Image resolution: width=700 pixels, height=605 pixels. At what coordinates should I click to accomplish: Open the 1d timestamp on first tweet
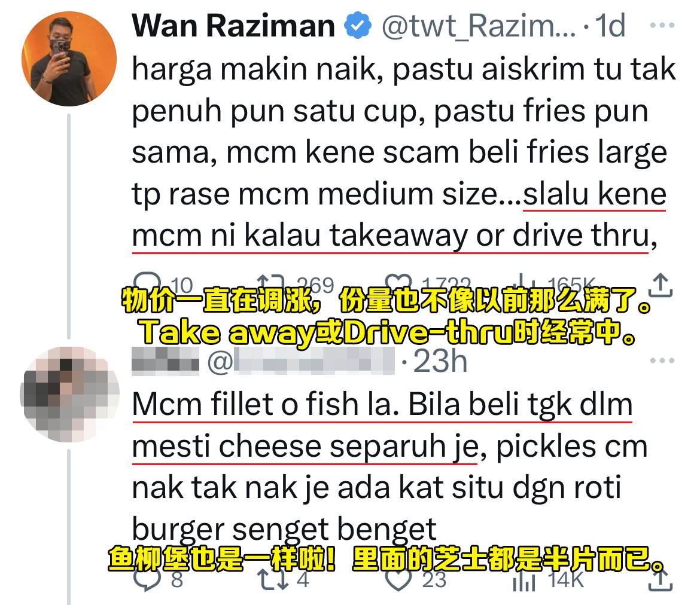click(x=610, y=26)
